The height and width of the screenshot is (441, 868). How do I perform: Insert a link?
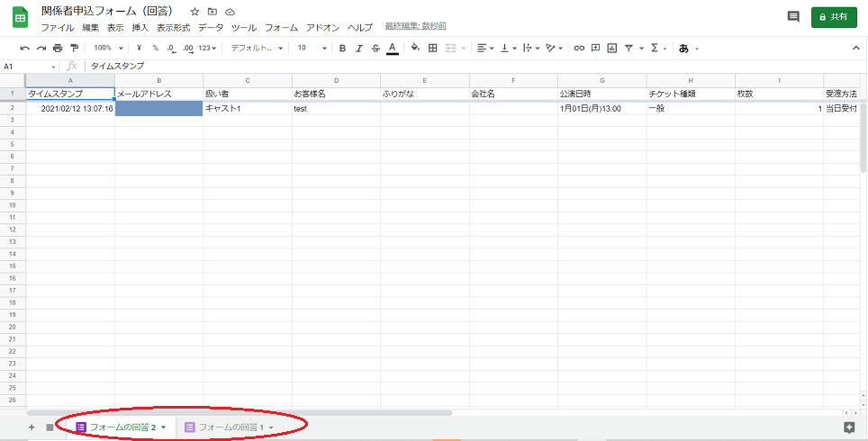point(579,48)
